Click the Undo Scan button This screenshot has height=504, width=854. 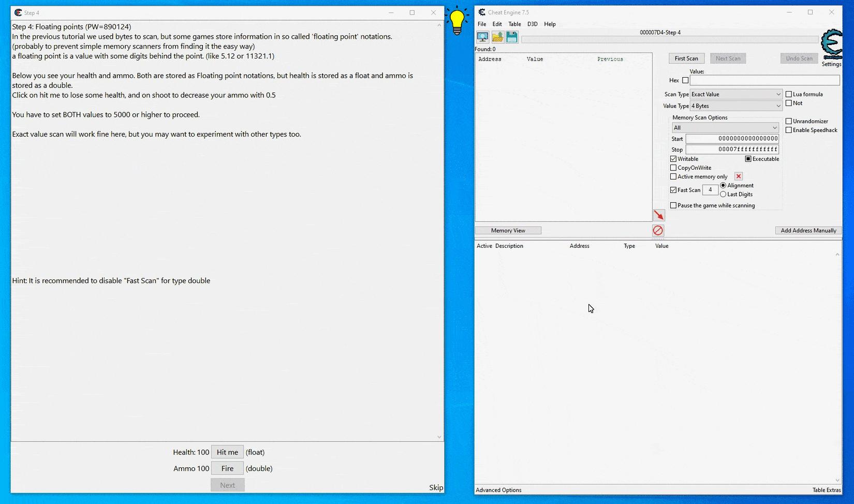[x=799, y=58]
